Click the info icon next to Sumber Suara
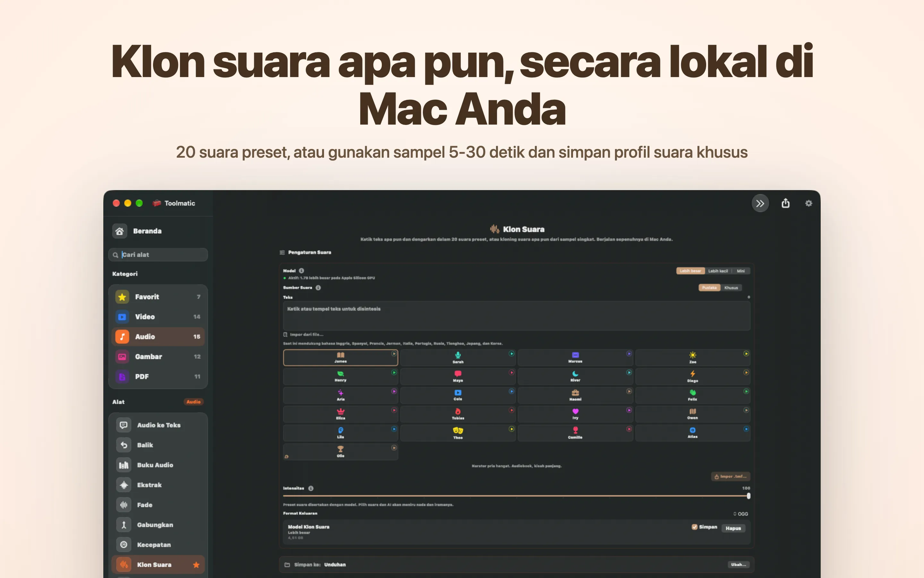This screenshot has width=924, height=578. pyautogui.click(x=318, y=287)
